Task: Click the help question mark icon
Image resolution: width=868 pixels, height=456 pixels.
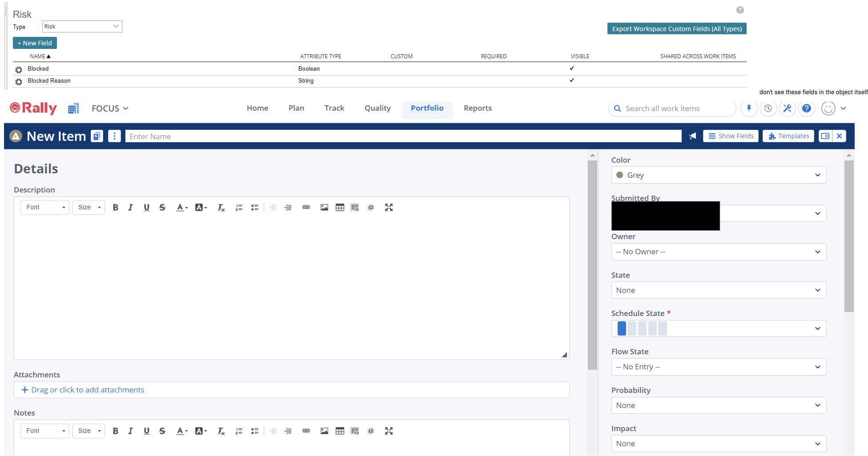Action: pyautogui.click(x=806, y=108)
